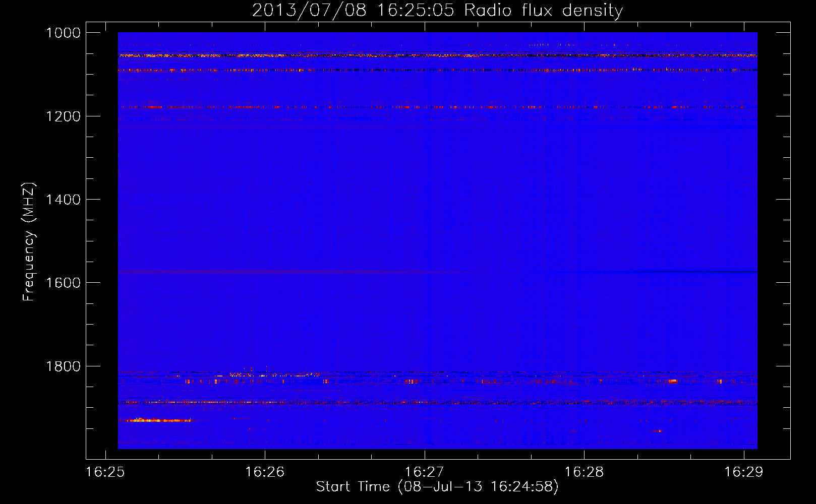Viewport: 816px width, 504px height.
Task: Click the 16:26 time tick label
Action: [265, 472]
